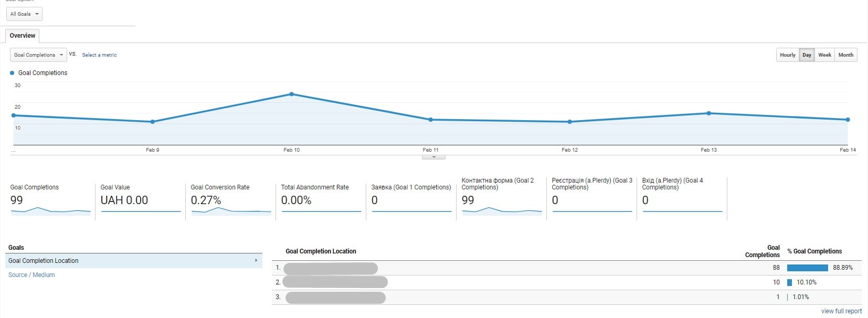Click the Feb 12 data point on chart
Image resolution: width=868 pixels, height=318 pixels.
[570, 122]
